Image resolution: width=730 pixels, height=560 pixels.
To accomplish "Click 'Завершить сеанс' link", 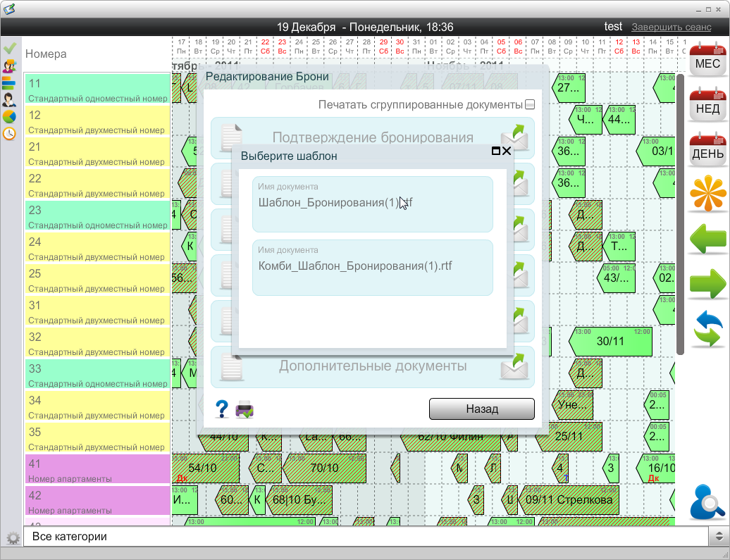I will 671,27.
